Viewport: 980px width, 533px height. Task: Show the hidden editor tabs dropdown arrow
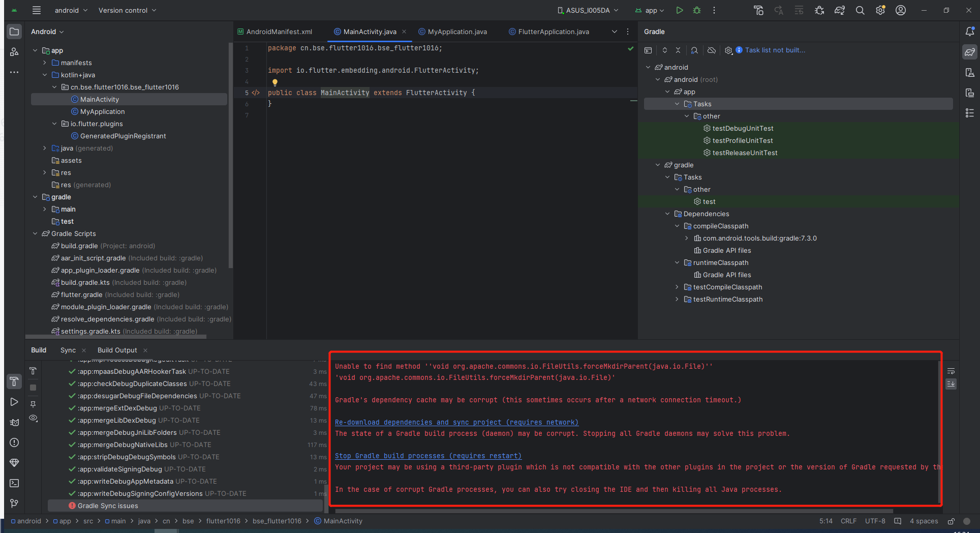coord(615,32)
